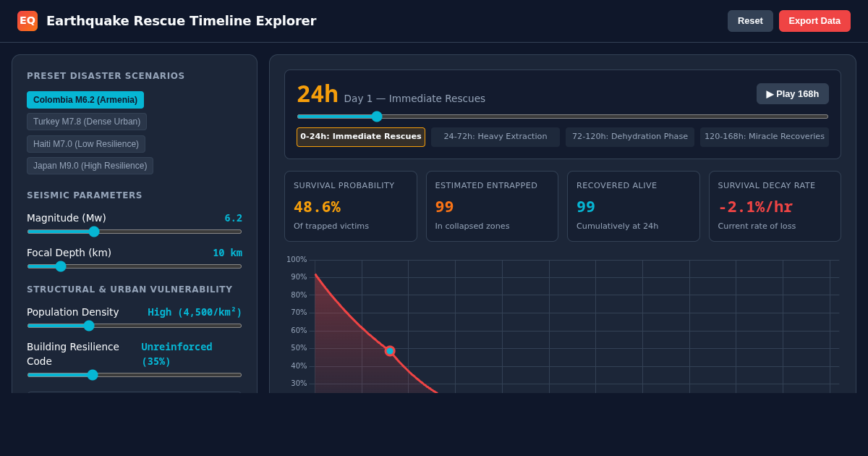The height and width of the screenshot is (456, 868).
Task: Export the data with Export Data button
Action: 814,21
